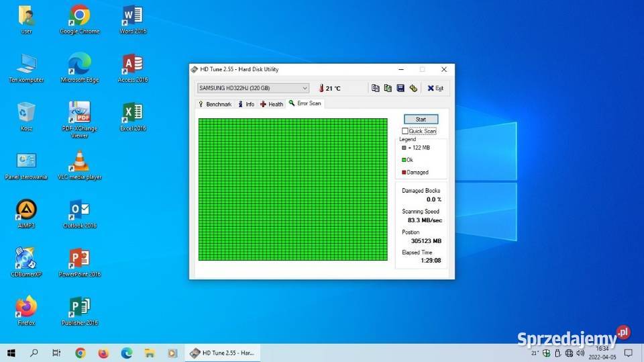
Task: Select the Access 2016 desktop shortcut
Action: coord(133,69)
